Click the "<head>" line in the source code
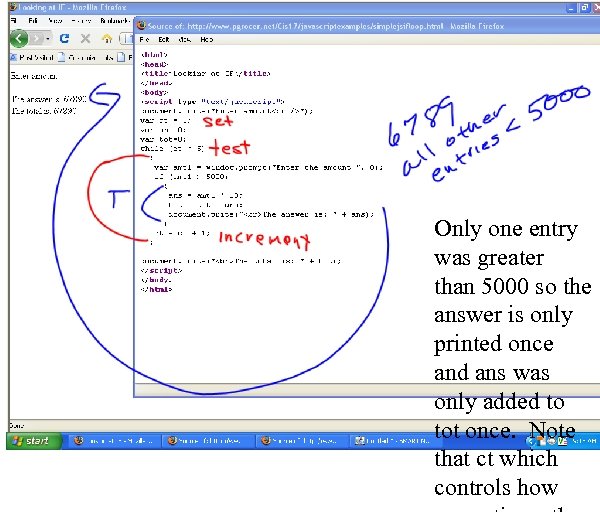This screenshot has width=600, height=512. tap(155, 64)
